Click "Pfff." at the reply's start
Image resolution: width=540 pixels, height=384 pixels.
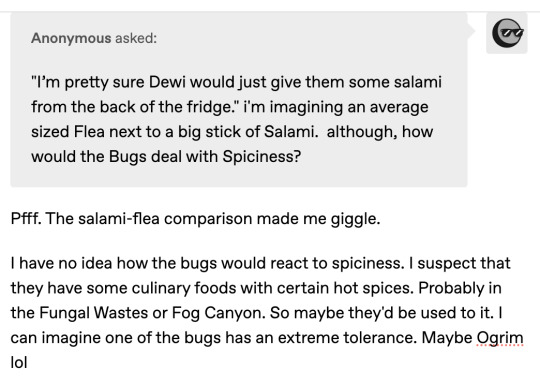coord(26,219)
